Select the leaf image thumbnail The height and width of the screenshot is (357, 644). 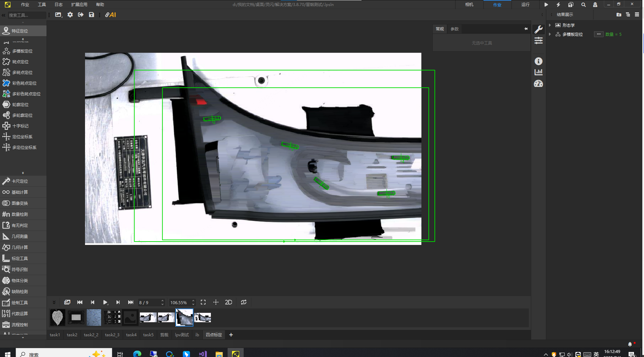point(57,318)
